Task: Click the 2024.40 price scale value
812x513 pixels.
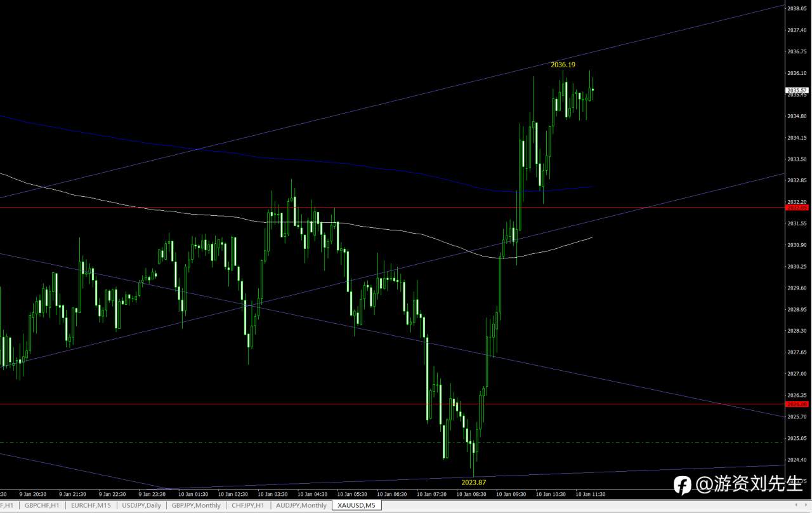Action: [x=797, y=460]
